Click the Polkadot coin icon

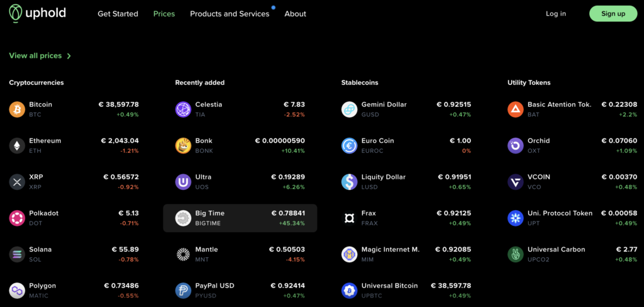coord(17,218)
